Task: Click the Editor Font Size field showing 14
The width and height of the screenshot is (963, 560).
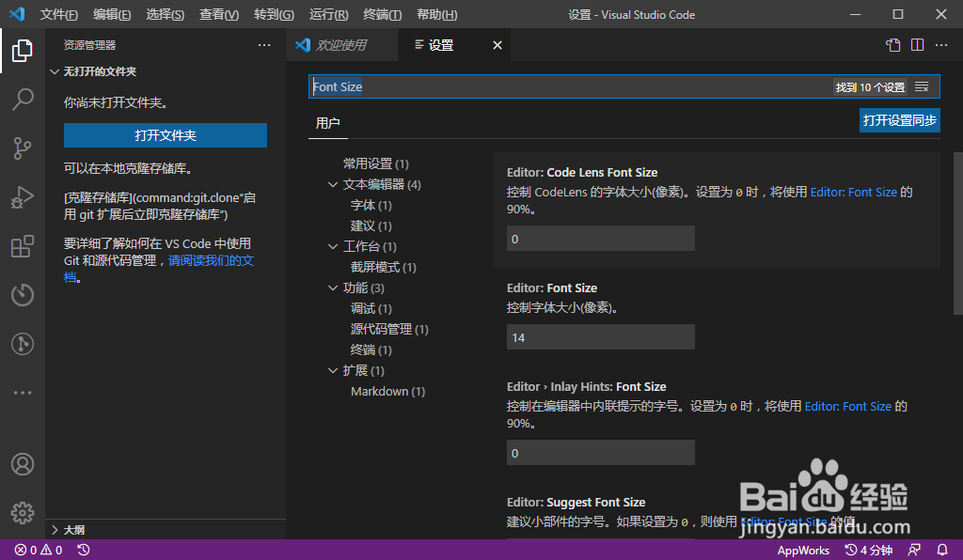Action: point(601,337)
